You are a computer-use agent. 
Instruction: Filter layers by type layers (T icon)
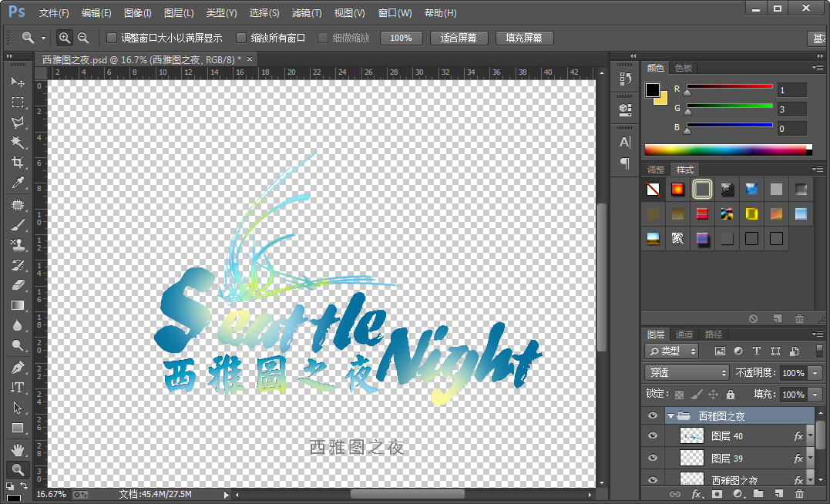point(757,351)
